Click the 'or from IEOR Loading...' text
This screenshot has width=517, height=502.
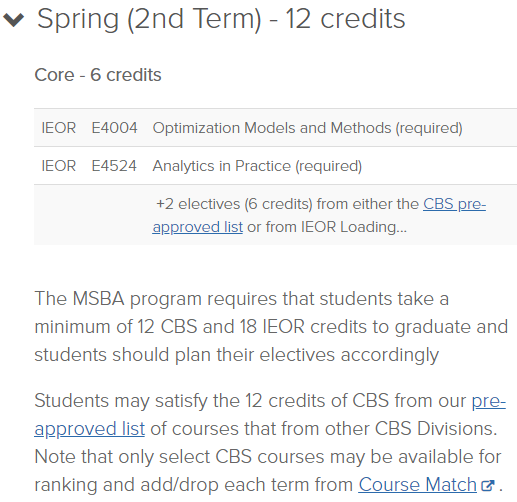(327, 227)
